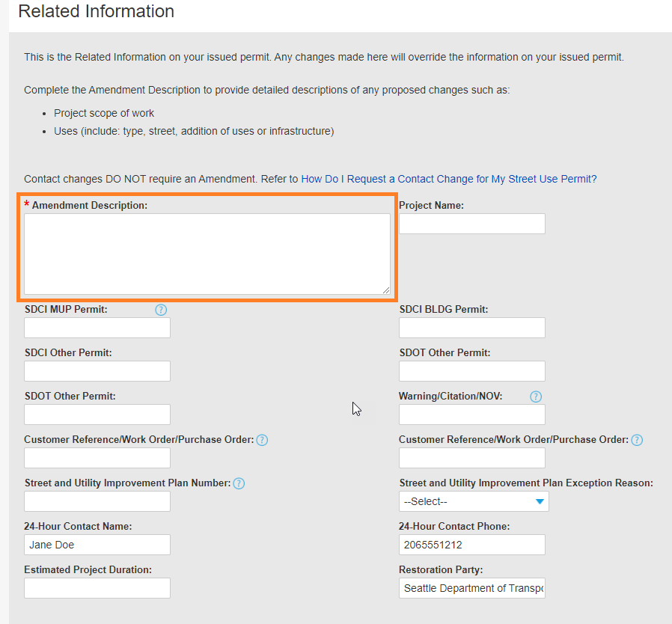This screenshot has height=624, width=672.
Task: Click the SDCI BLDG Permit field
Action: (x=471, y=328)
